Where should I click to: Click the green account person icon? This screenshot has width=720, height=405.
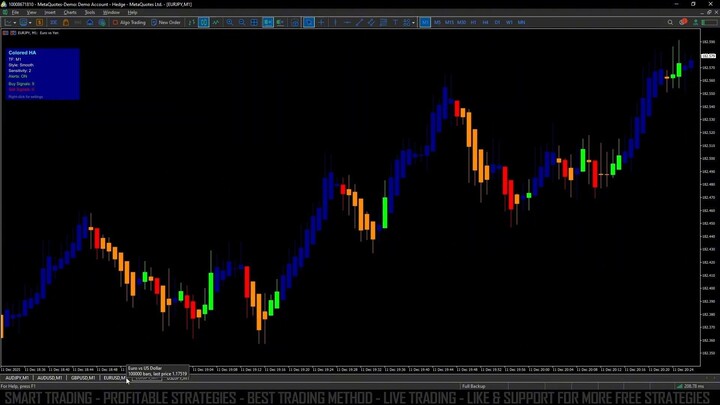[x=696, y=22]
